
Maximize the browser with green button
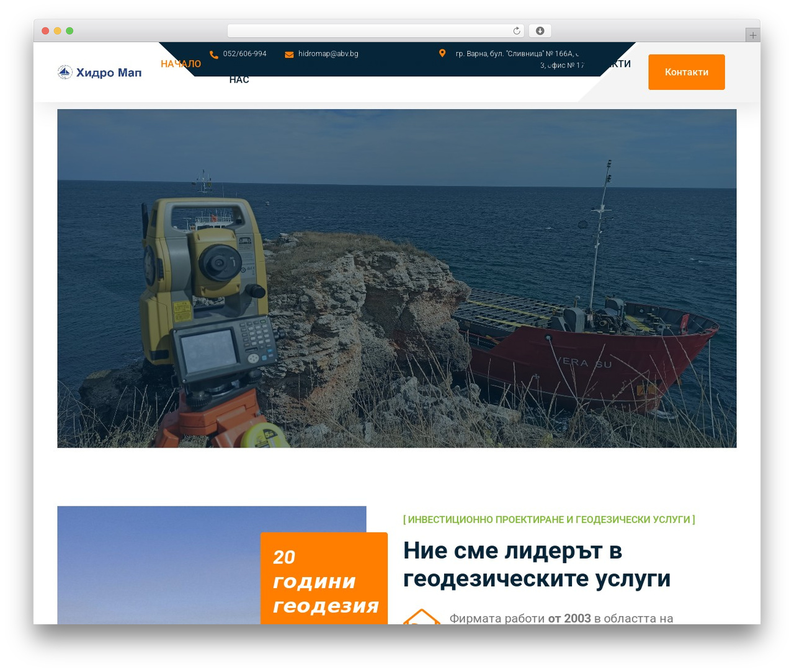[x=69, y=31]
